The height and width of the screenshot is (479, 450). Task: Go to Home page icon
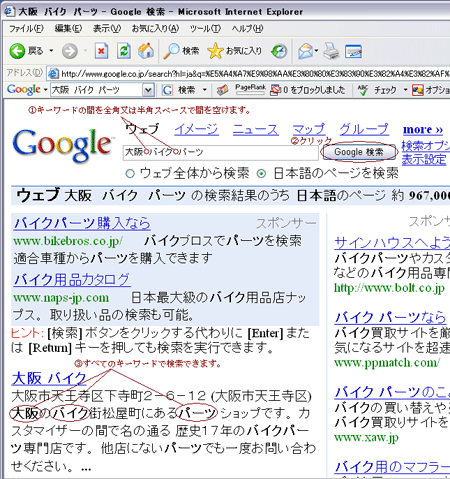(146, 51)
